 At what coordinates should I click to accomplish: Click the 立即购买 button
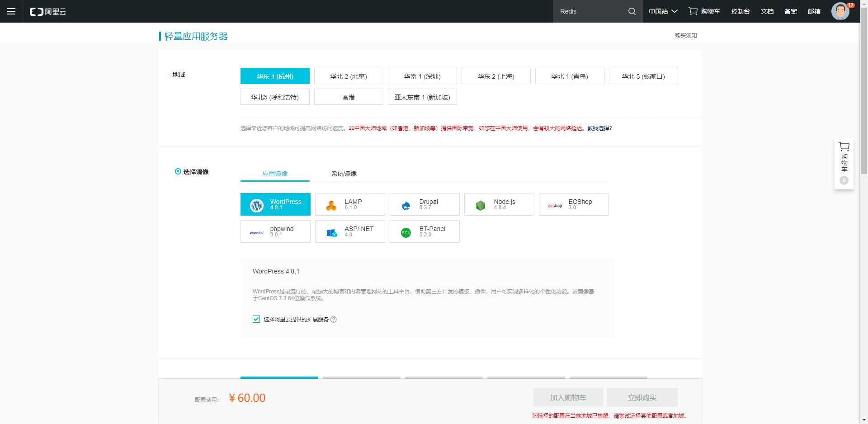(642, 397)
